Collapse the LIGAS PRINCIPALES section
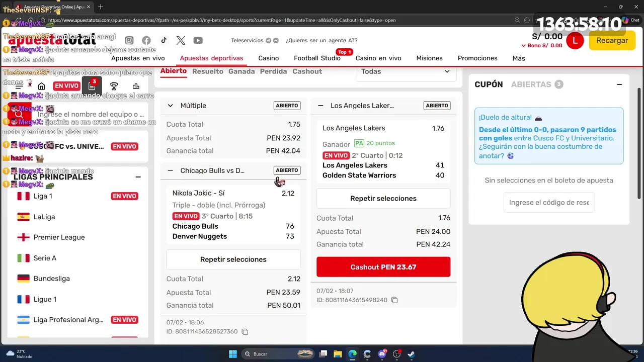The height and width of the screenshot is (362, 644). (x=138, y=177)
